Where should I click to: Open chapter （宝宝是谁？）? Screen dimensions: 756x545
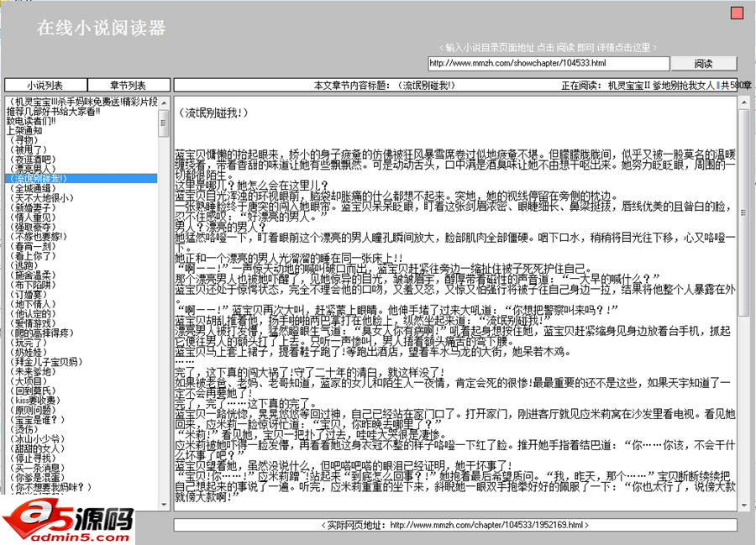click(x=37, y=420)
